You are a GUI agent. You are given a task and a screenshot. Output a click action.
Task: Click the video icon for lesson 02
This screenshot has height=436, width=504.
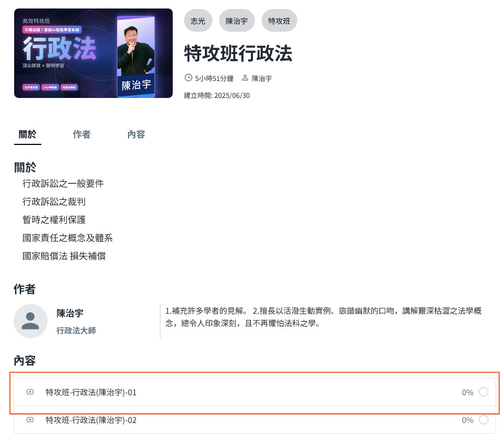point(30,420)
